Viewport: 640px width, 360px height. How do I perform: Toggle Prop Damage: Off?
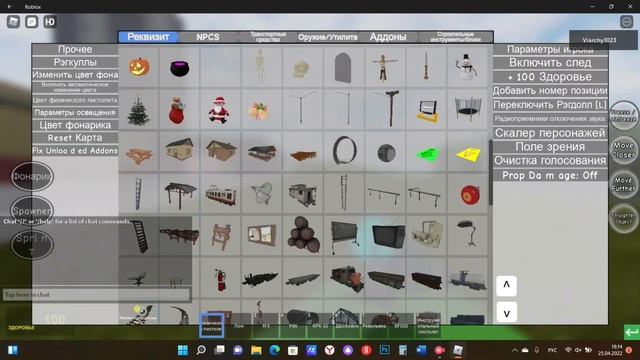click(550, 175)
